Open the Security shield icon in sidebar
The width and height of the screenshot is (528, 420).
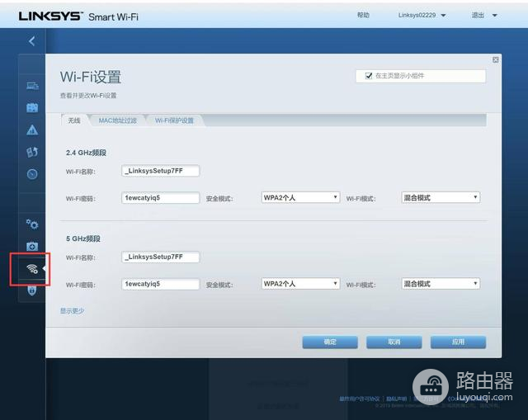pos(32,290)
